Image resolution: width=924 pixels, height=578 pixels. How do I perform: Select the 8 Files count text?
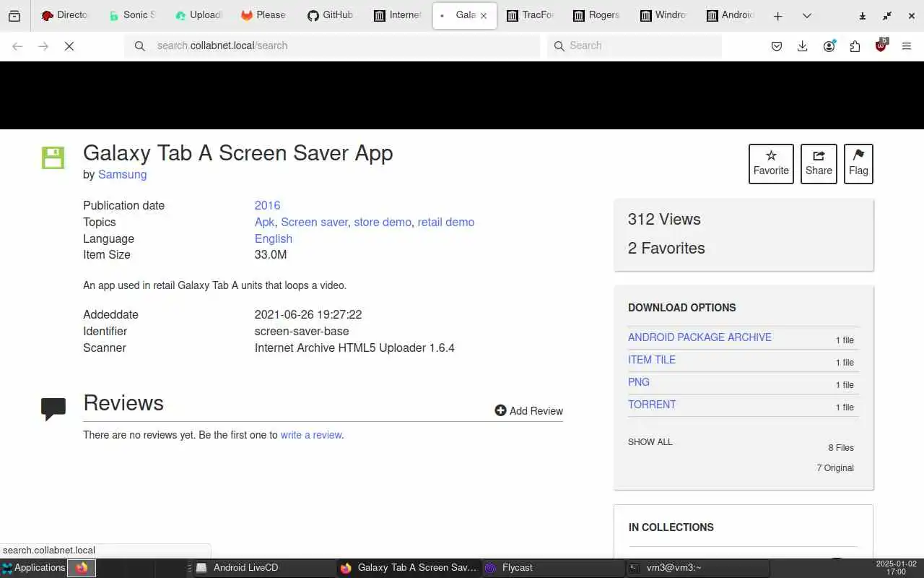coord(841,448)
